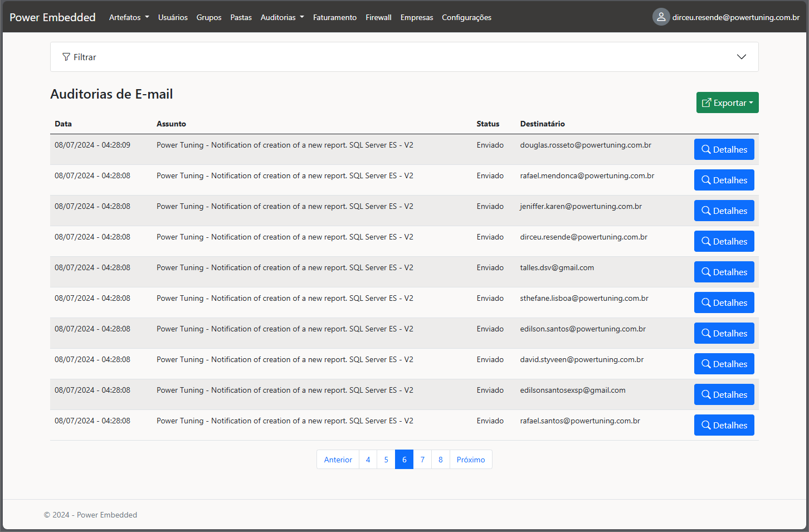
Task: Open details for edilsonsantosexsp@gmail.com entry
Action: click(x=724, y=394)
